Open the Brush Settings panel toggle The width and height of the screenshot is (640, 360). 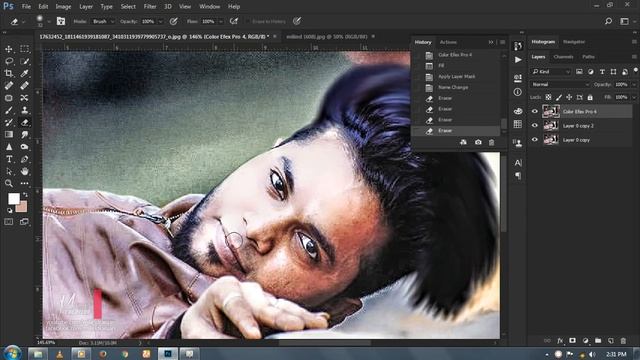(x=61, y=21)
